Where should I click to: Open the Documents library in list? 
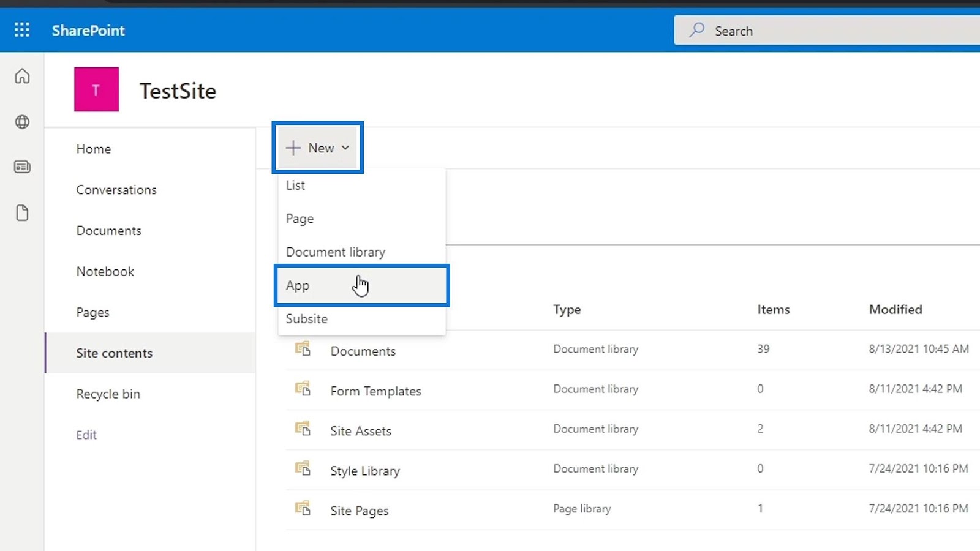pos(363,351)
